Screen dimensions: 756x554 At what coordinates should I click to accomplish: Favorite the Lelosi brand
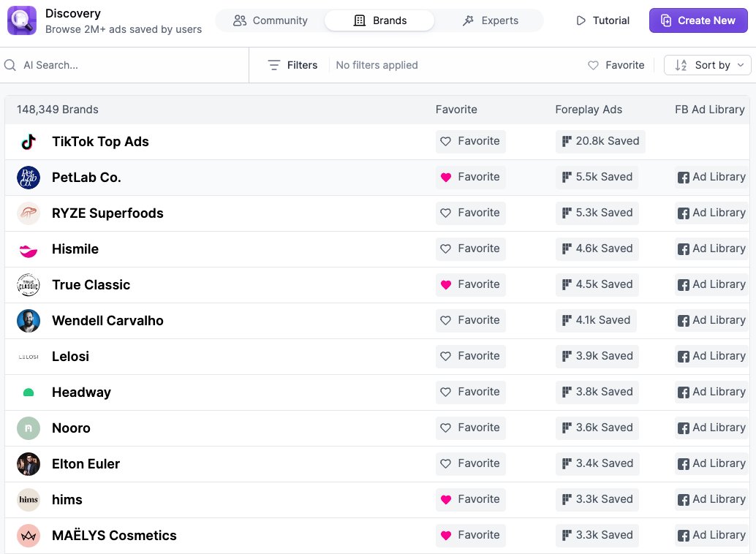click(x=471, y=357)
